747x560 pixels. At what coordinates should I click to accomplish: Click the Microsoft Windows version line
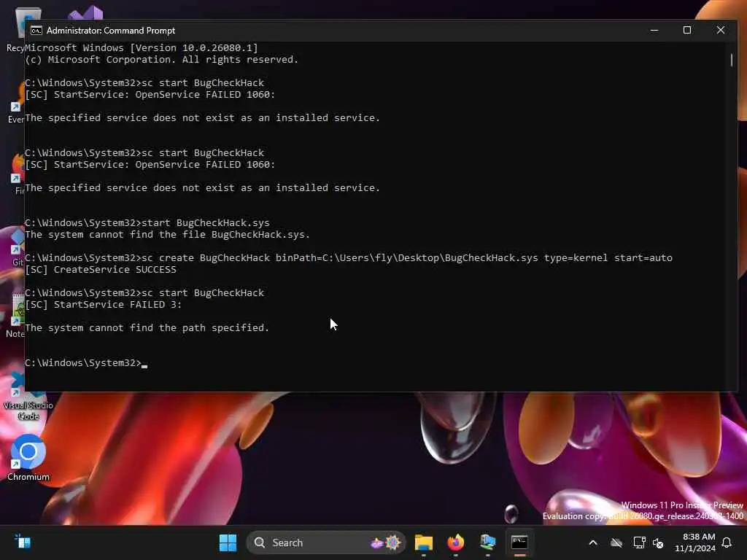click(142, 47)
